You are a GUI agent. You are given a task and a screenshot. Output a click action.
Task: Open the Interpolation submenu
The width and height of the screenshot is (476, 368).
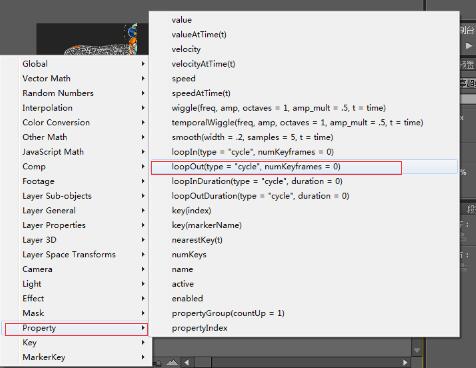tap(76, 108)
